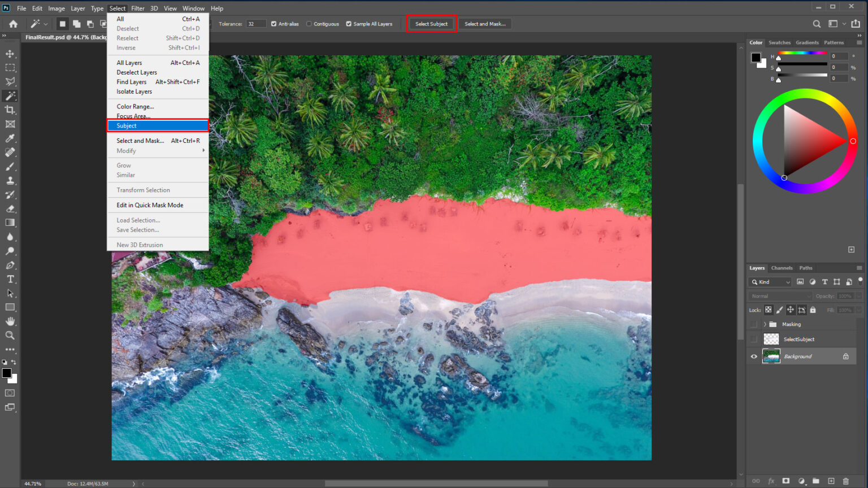868x488 pixels.
Task: Expand the Masking layer group
Action: point(765,324)
